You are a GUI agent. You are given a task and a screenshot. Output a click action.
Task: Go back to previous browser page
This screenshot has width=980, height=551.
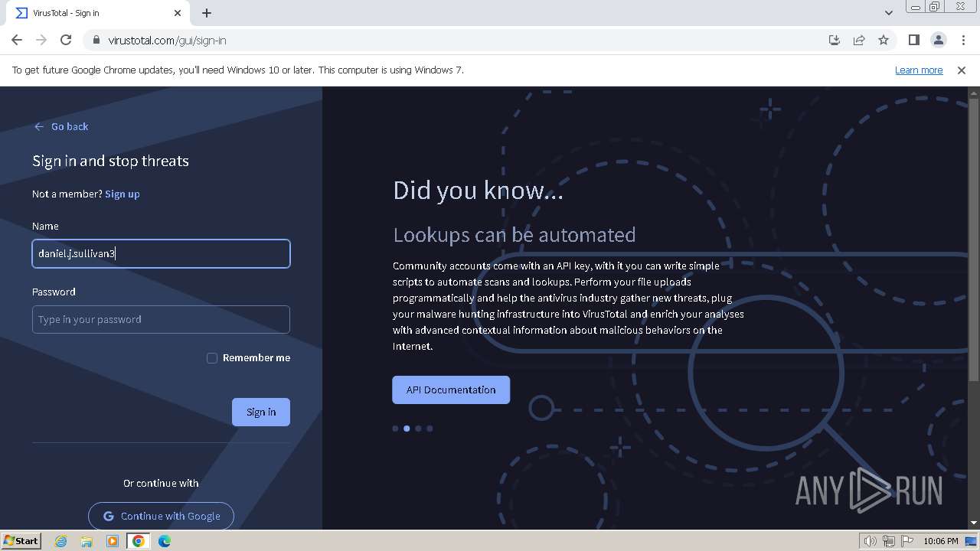[x=17, y=40]
